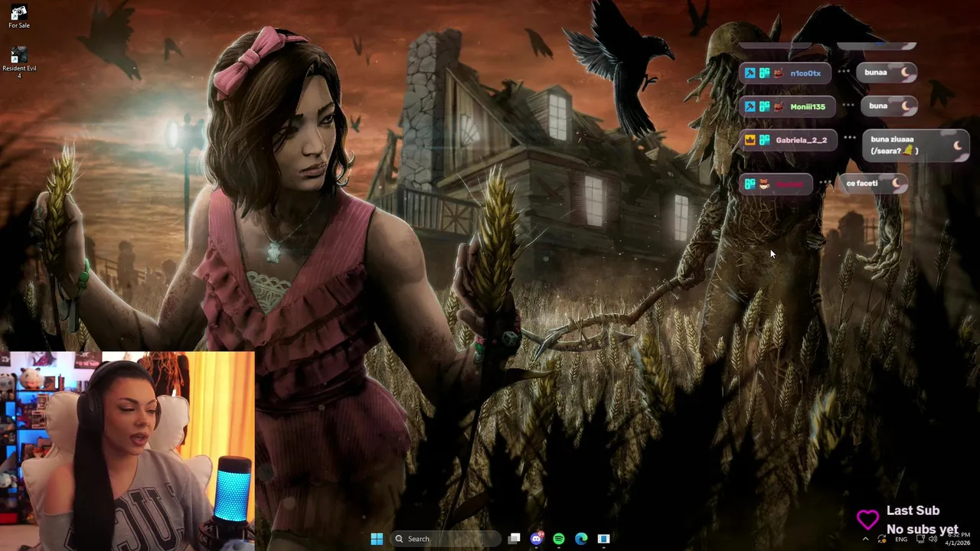Click the moderator badge next to Moniii135
Image resolution: width=980 pixels, height=551 pixels.
(x=750, y=106)
